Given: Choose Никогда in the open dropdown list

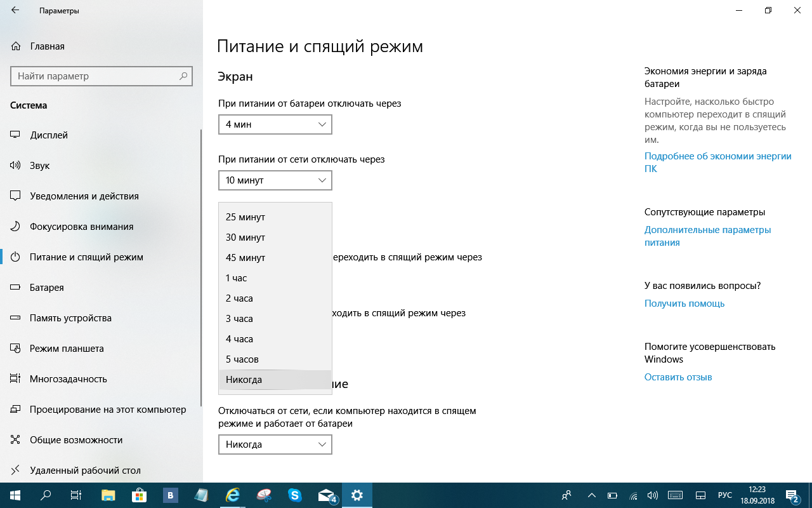Looking at the screenshot, I should 275,380.
